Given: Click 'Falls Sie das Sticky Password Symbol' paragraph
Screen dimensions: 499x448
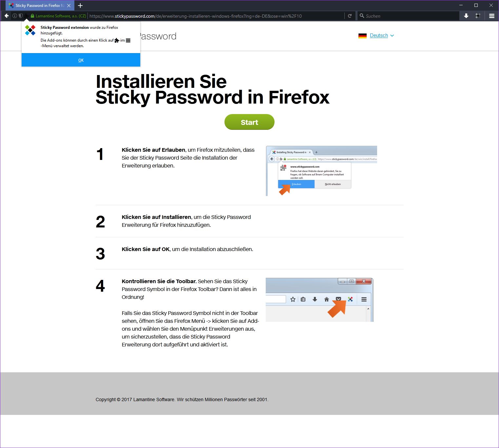Looking at the screenshot, I should coord(190,329).
